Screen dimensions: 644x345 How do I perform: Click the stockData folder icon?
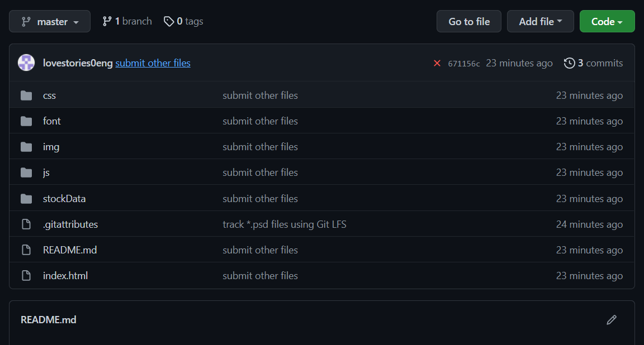coord(26,199)
